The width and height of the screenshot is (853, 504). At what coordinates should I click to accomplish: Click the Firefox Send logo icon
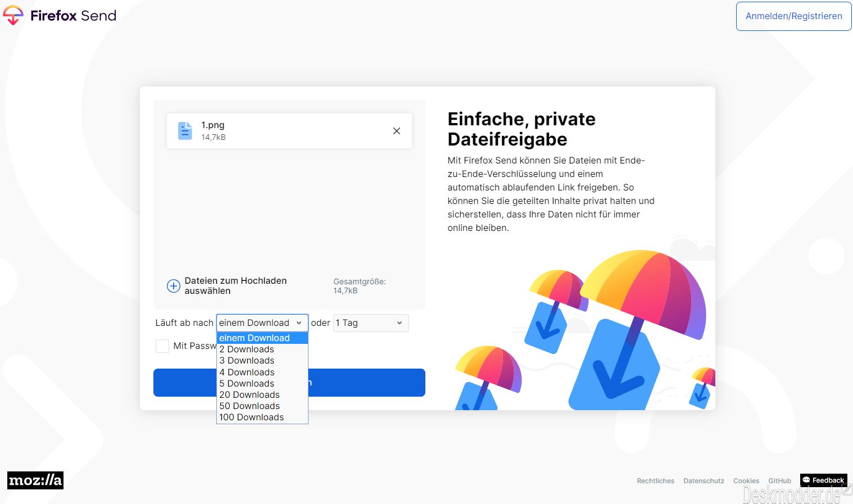(x=13, y=15)
